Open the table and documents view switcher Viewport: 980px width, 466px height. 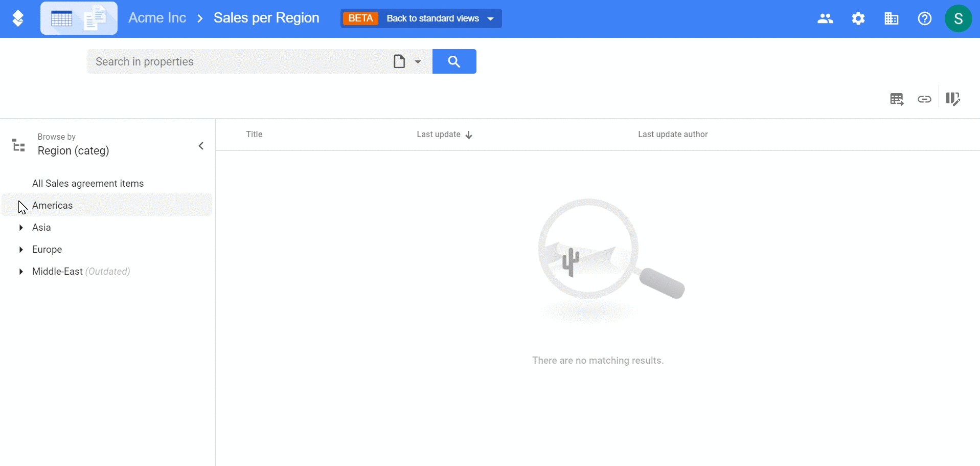pyautogui.click(x=79, y=18)
